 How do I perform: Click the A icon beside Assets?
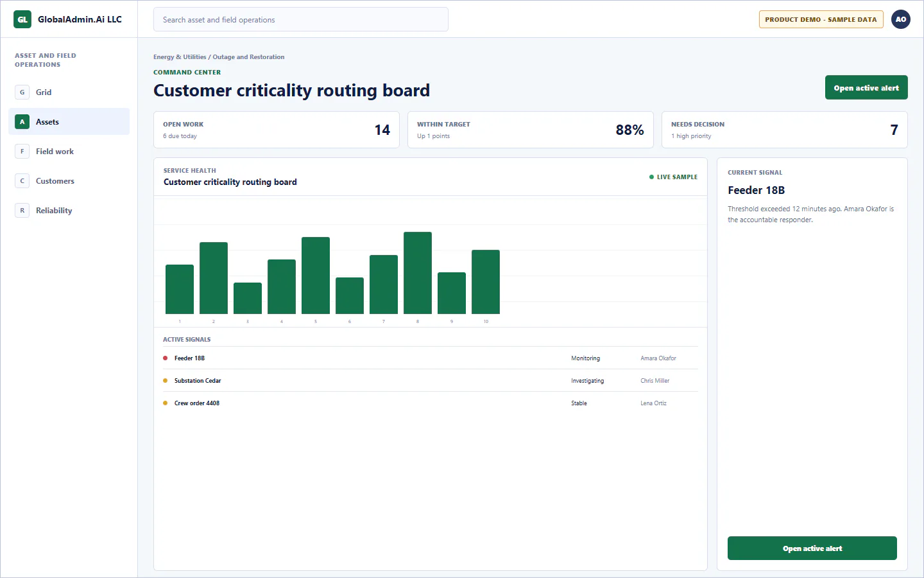[22, 122]
